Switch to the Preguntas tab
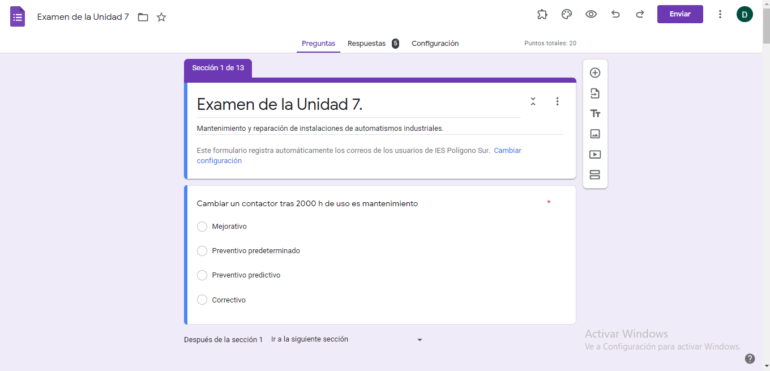This screenshot has height=371, width=770. pos(318,43)
